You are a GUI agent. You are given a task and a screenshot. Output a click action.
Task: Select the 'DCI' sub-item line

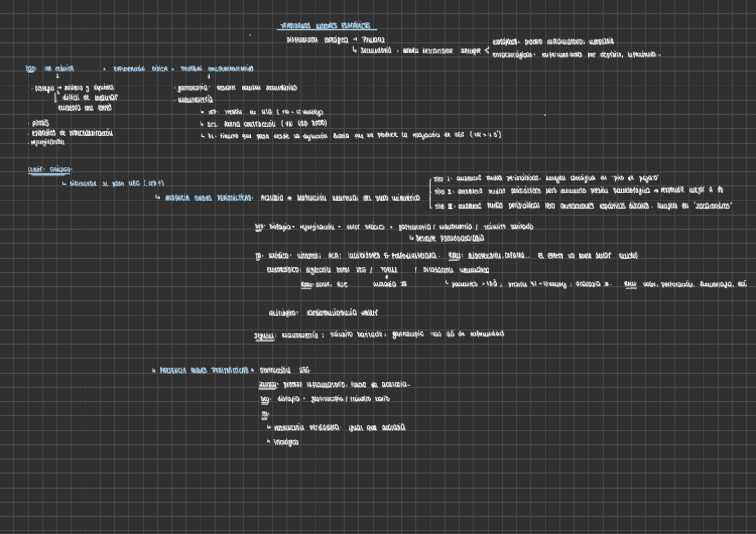(x=267, y=123)
